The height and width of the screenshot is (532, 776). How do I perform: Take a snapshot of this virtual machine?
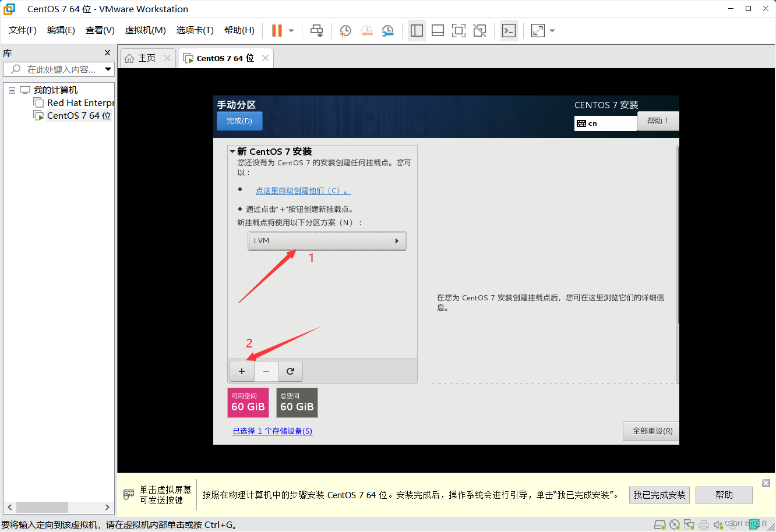345,31
